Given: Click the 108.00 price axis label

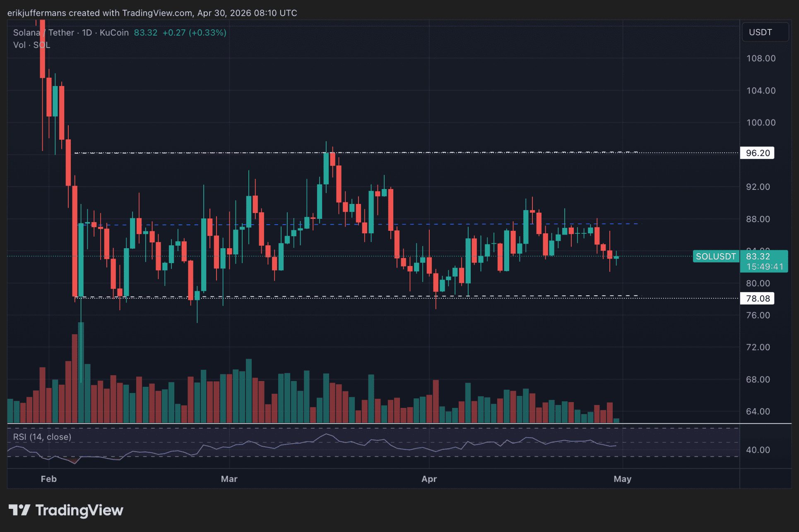Looking at the screenshot, I should 760,58.
